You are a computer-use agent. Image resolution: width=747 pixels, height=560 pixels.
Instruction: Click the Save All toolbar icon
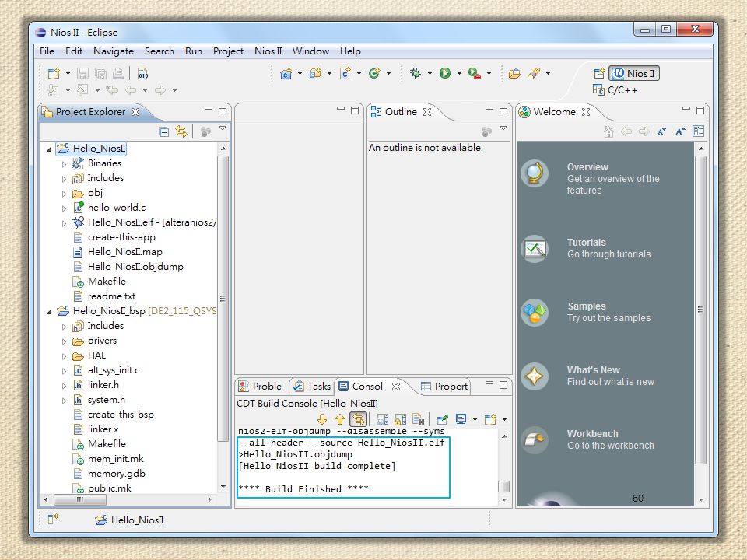tap(100, 73)
